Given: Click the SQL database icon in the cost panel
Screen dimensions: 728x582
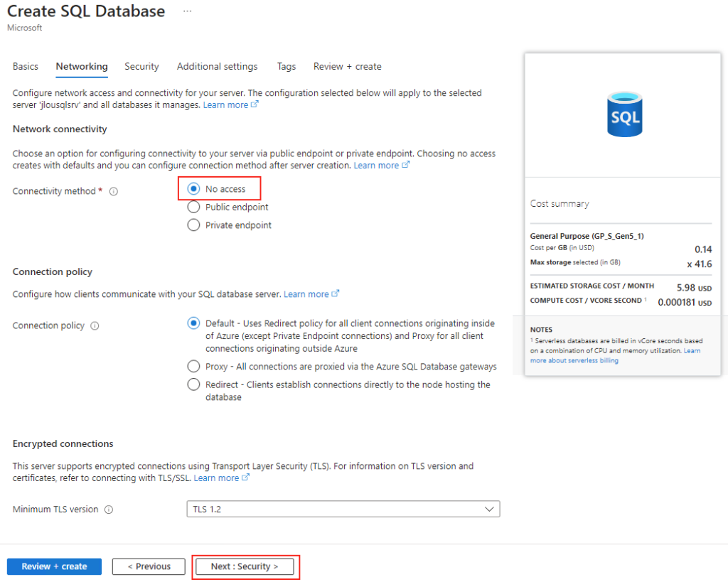Looking at the screenshot, I should [x=624, y=114].
